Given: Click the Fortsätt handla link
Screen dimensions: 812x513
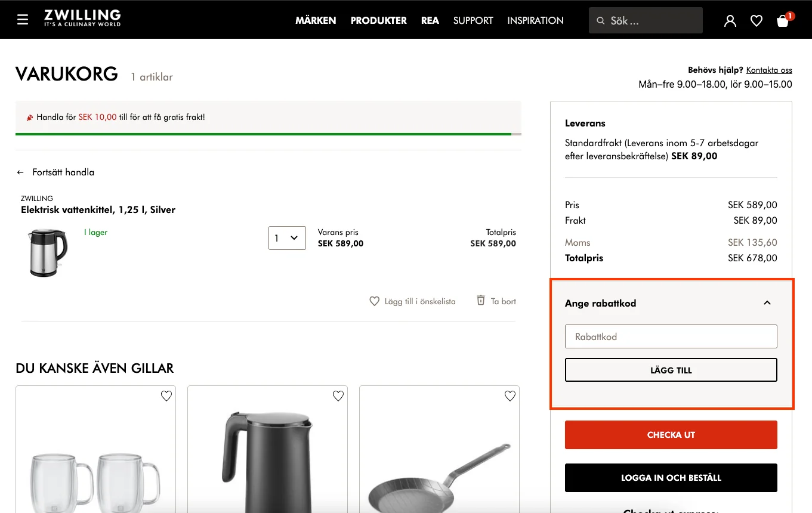Looking at the screenshot, I should (63, 172).
